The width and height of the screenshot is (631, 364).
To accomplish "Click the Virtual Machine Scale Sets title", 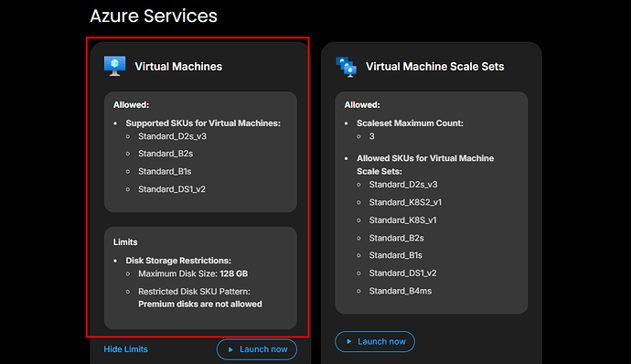I will click(x=434, y=67).
